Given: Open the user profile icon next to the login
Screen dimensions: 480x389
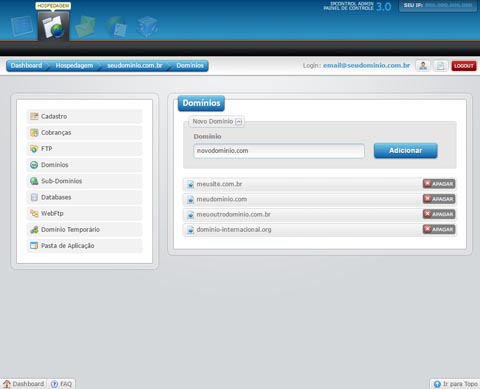Looking at the screenshot, I should tap(423, 66).
